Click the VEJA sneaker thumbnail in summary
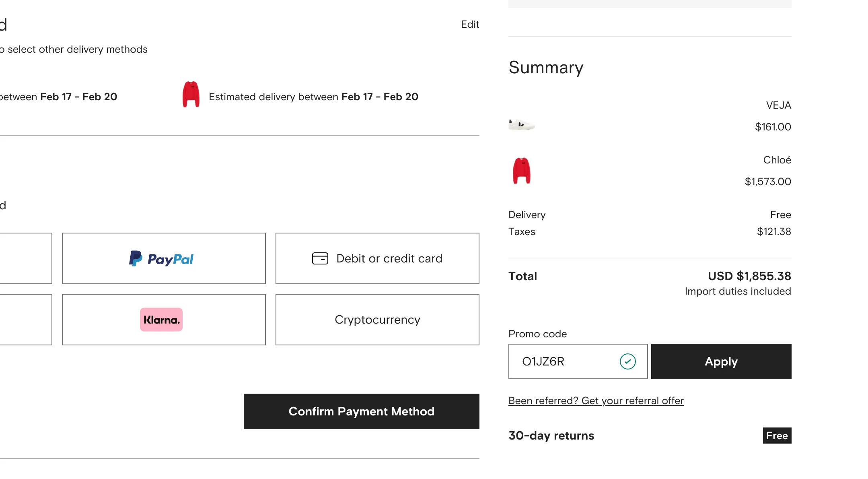 point(522,124)
